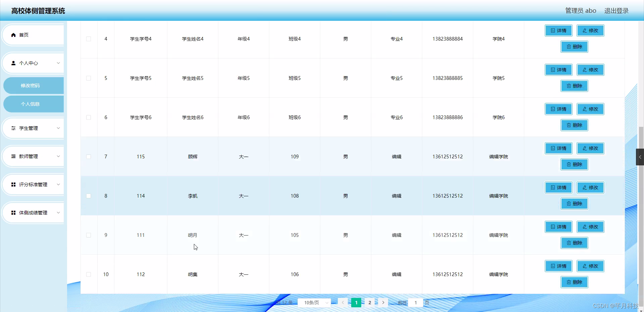The width and height of the screenshot is (644, 312).
Task: Click the pencil icon on 李凯's 修改 button
Action: coord(584,188)
